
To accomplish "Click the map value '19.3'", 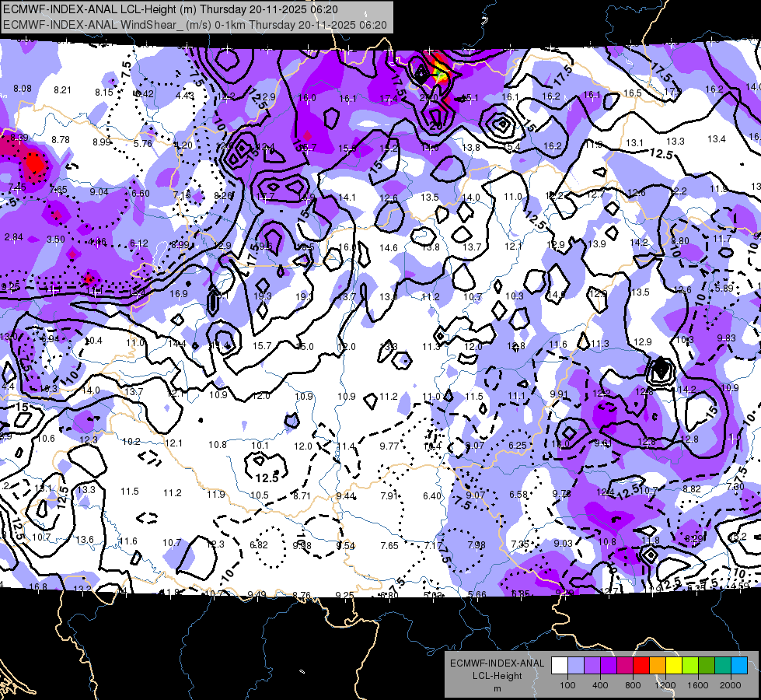I will pyautogui.click(x=262, y=296).
